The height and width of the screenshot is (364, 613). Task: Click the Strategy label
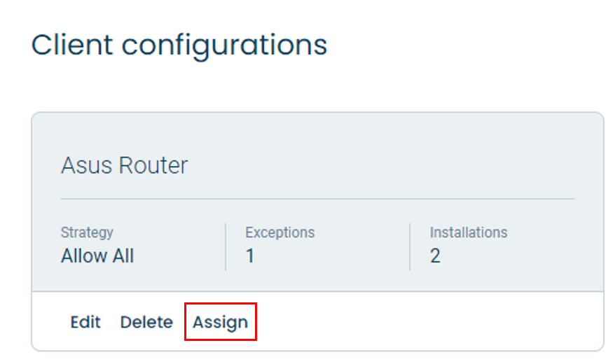(x=87, y=232)
